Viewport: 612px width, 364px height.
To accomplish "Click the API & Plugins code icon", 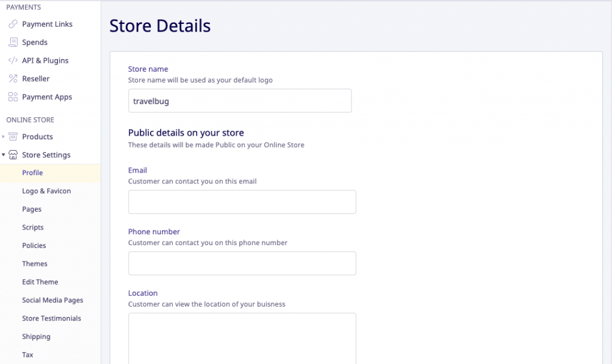I will (x=13, y=60).
